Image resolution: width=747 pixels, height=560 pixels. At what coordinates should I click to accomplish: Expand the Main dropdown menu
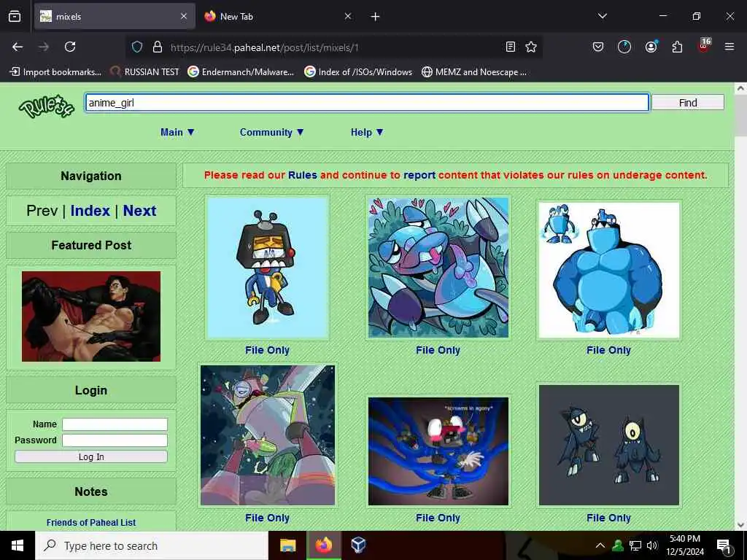pos(178,133)
